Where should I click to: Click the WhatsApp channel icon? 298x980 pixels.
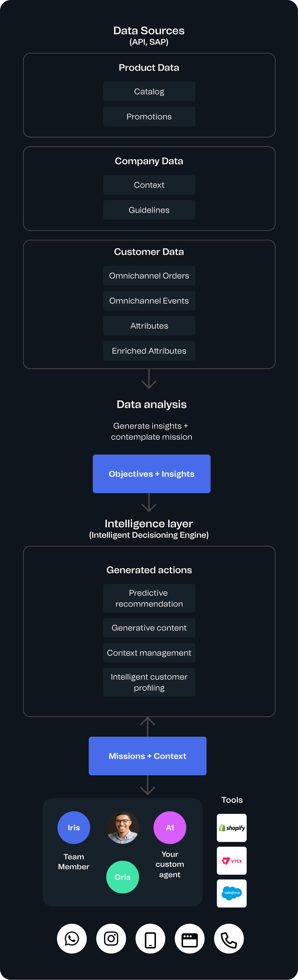point(72,938)
